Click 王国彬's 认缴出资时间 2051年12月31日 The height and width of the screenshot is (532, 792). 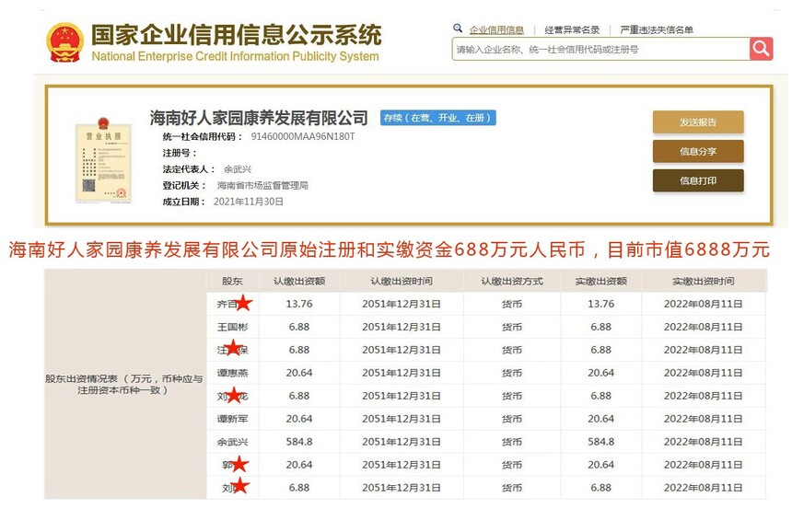(x=402, y=327)
